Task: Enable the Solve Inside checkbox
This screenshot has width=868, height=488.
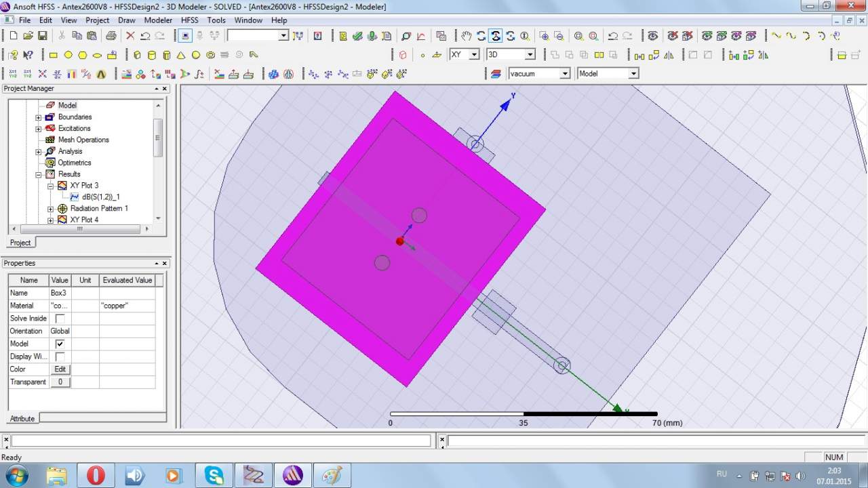Action: coord(60,319)
